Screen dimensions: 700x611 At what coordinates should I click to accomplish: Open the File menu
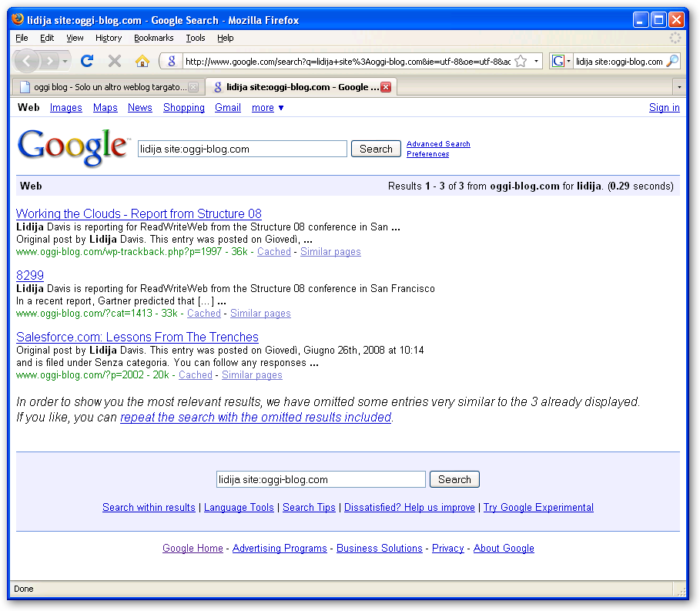tap(22, 38)
